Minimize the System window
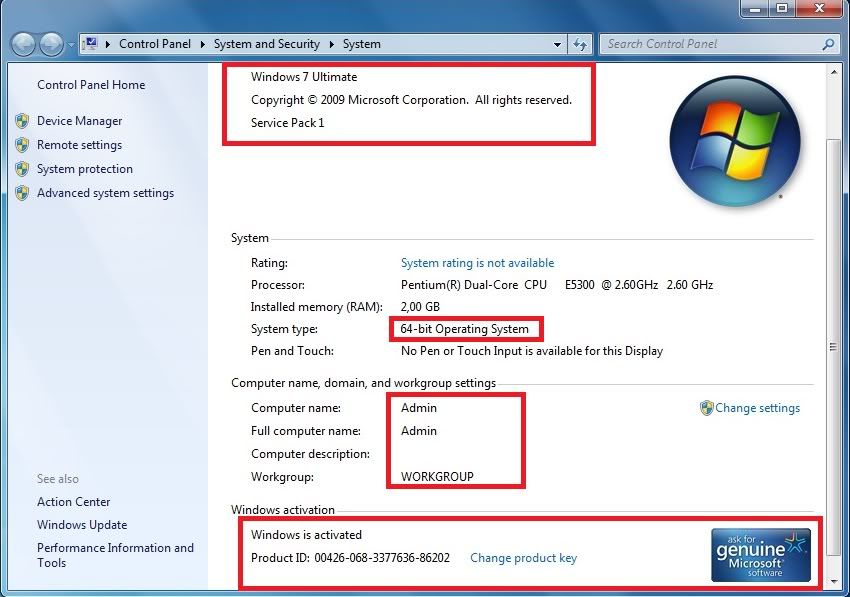The image size is (850, 597). click(756, 9)
